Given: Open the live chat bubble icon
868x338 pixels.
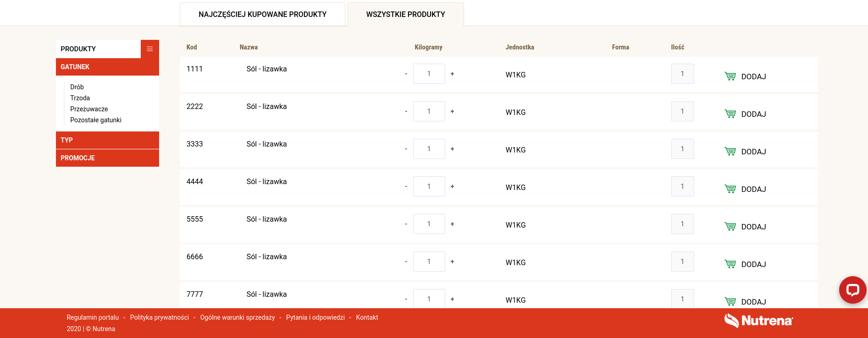Looking at the screenshot, I should (x=852, y=289).
